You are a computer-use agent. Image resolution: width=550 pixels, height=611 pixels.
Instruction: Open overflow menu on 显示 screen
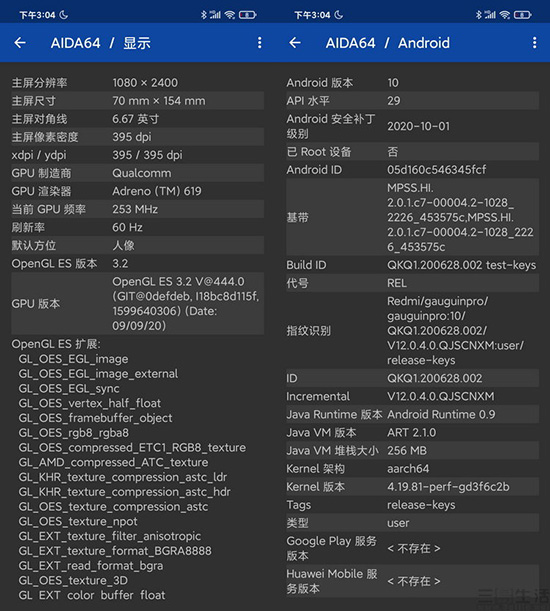260,43
